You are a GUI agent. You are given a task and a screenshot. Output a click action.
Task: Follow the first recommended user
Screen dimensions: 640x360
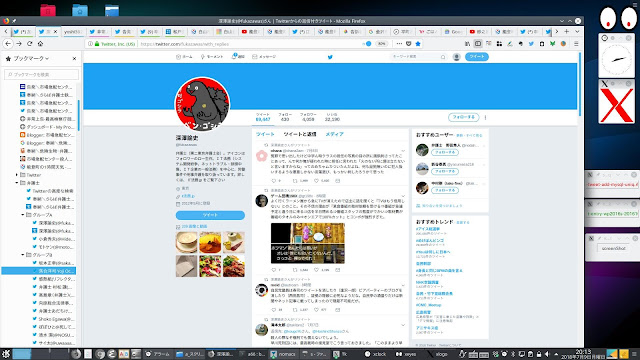(445, 152)
